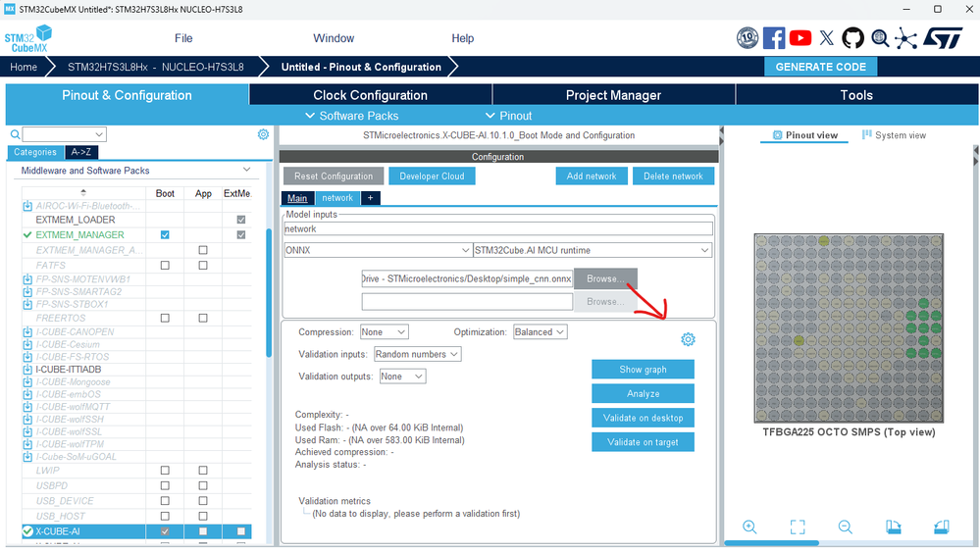This screenshot has width=980, height=552.
Task: Toggle EXTMEM_LOADER ExtMe checkbox
Action: click(240, 220)
